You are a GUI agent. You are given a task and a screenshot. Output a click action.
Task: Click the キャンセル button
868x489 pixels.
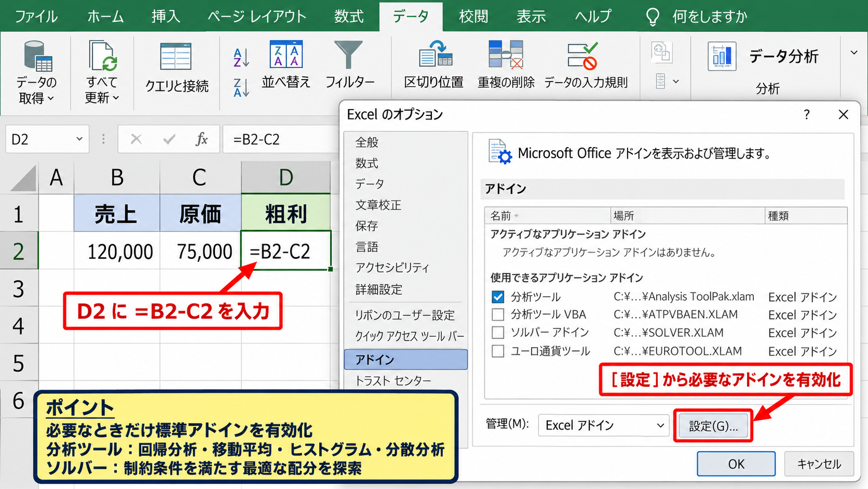[x=819, y=464]
